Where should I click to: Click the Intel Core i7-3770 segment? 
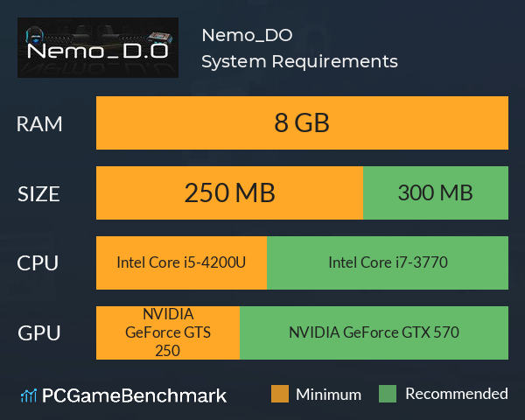388,262
